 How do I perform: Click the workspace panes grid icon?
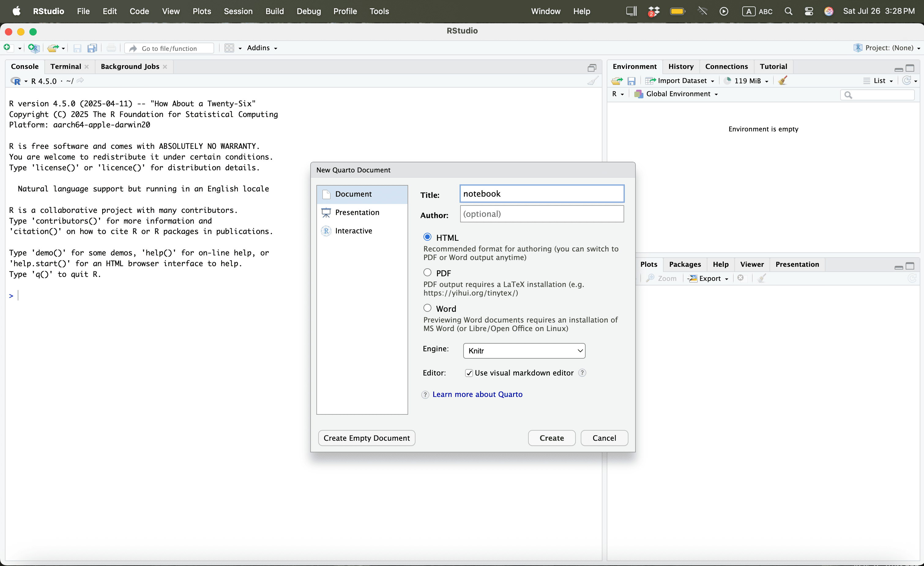pos(229,48)
